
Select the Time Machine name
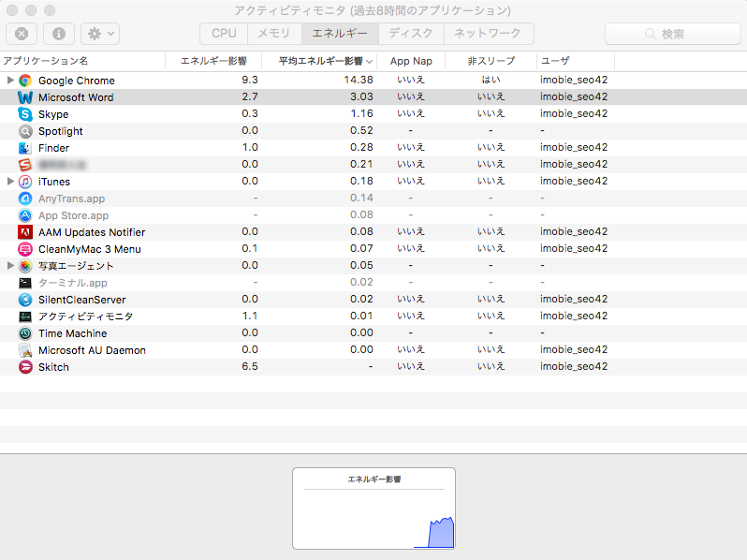coord(72,333)
